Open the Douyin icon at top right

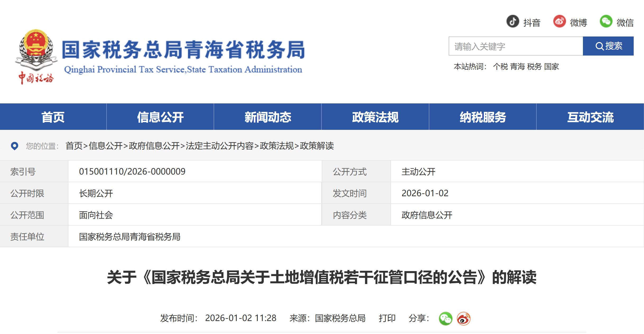(513, 22)
